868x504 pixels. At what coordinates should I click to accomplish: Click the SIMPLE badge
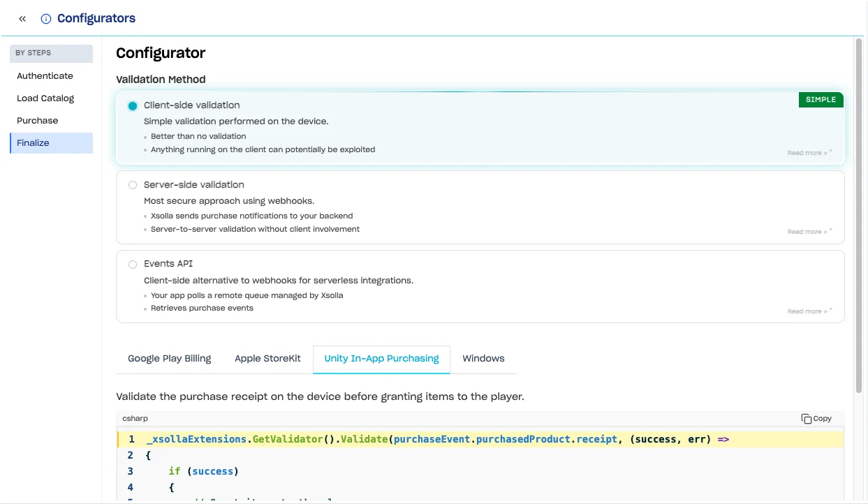(x=821, y=100)
